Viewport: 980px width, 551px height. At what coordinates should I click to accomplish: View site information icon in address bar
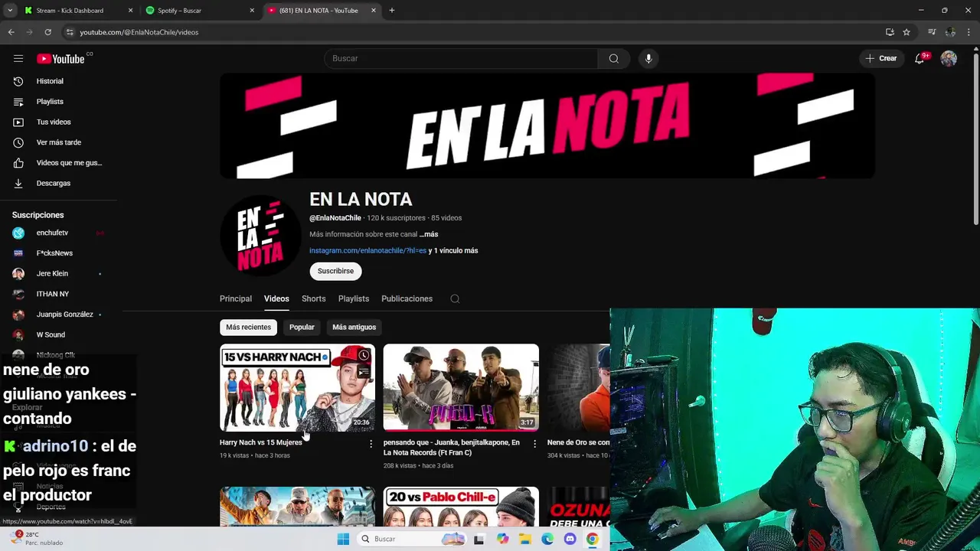pos(70,32)
